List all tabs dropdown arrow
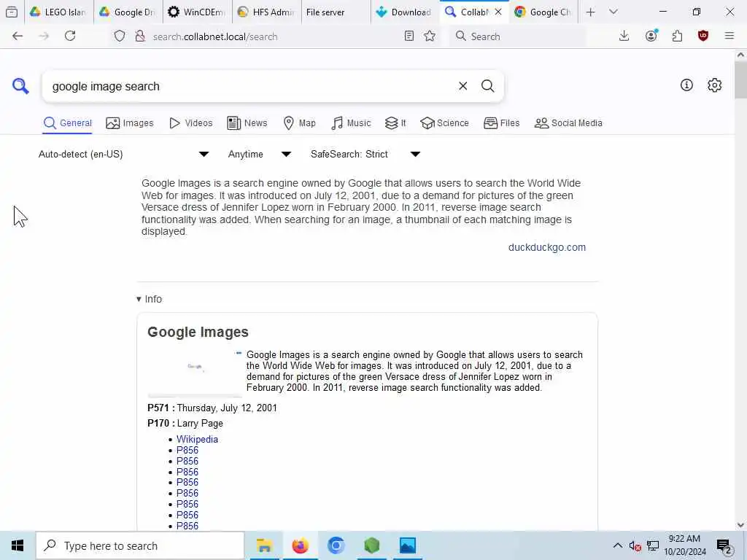This screenshot has width=747, height=560. pyautogui.click(x=613, y=12)
